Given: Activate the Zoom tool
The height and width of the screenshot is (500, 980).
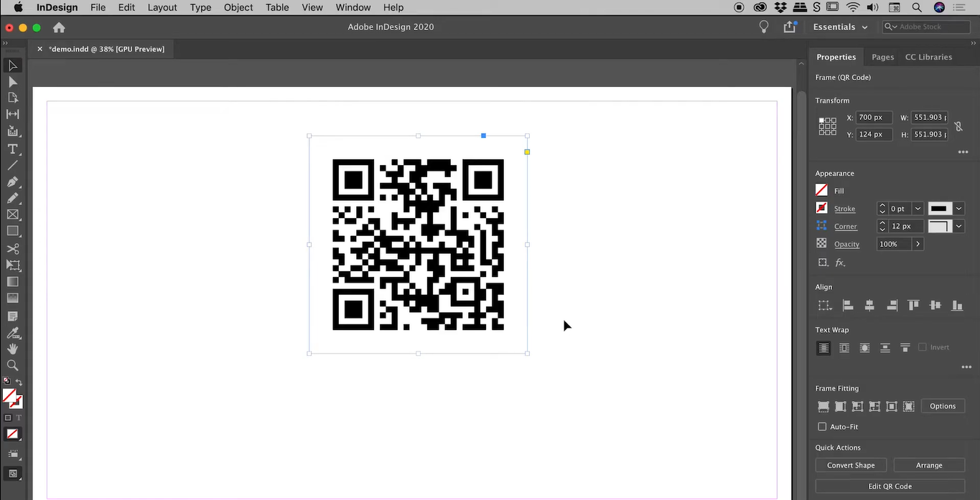Looking at the screenshot, I should pyautogui.click(x=12, y=366).
